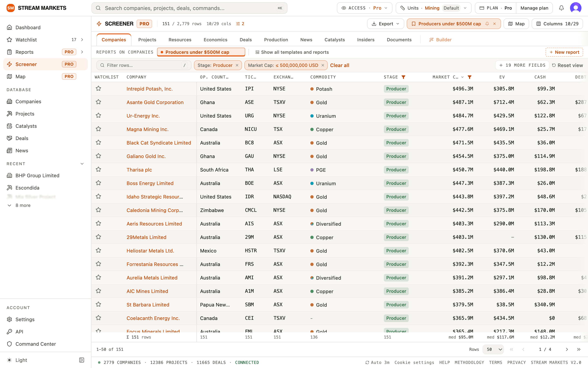Open Map view button in screener toolbar
The image size is (588, 368).
(516, 24)
